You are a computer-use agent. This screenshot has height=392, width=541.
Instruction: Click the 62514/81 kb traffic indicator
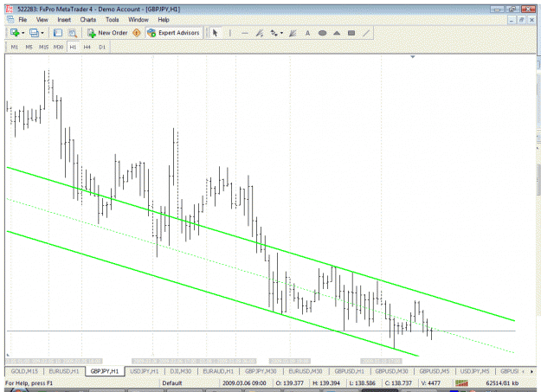[x=502, y=383]
